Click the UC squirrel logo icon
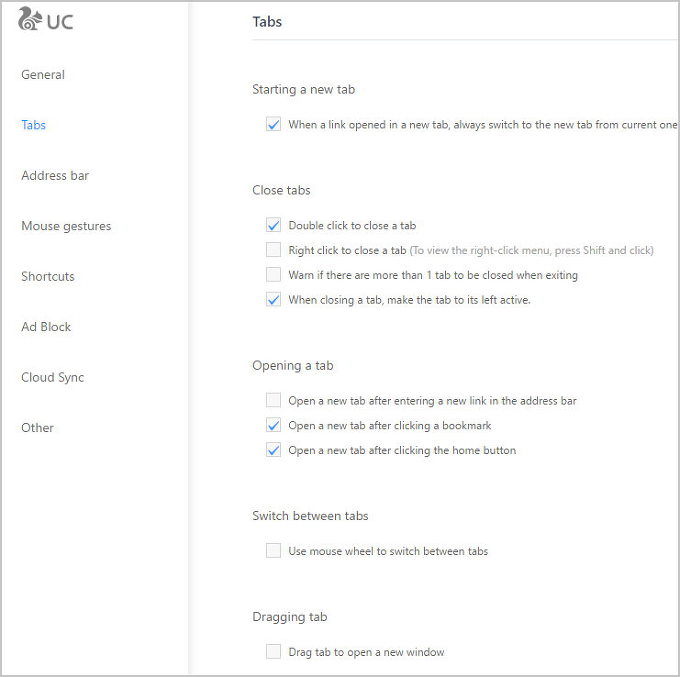The image size is (680, 677). [x=30, y=20]
